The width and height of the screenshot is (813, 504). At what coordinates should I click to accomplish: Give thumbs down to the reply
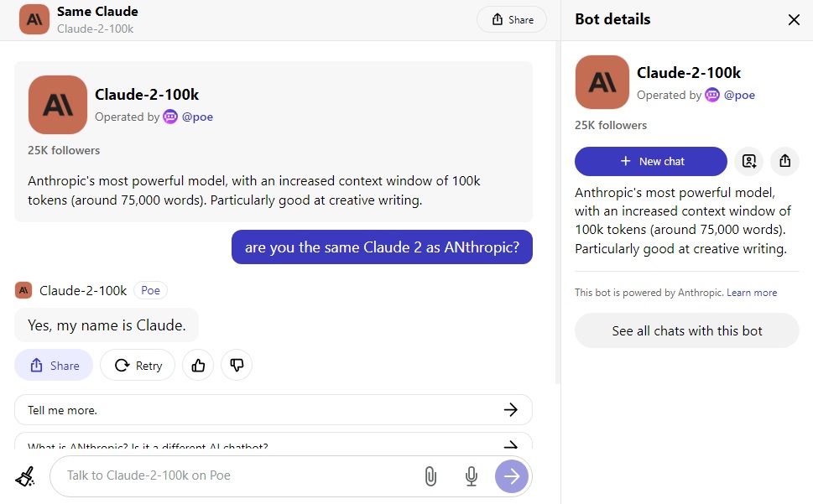[x=237, y=365]
